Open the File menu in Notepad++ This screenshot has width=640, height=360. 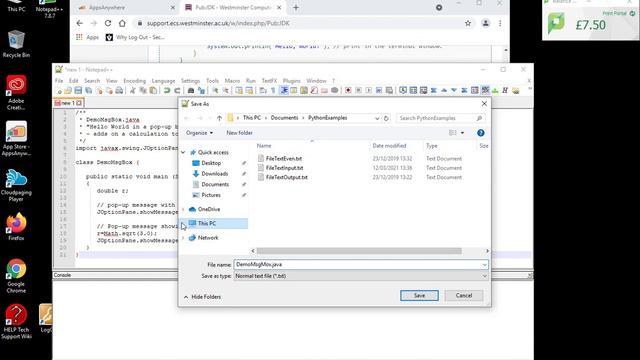(59, 81)
